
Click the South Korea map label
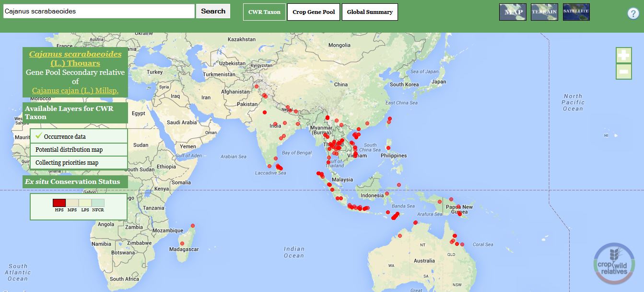403,84
